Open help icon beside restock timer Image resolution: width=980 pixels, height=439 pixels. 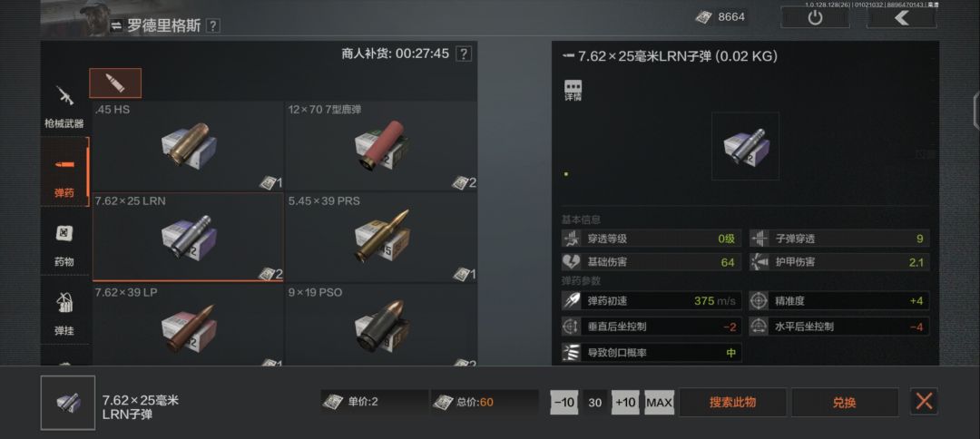click(x=463, y=54)
